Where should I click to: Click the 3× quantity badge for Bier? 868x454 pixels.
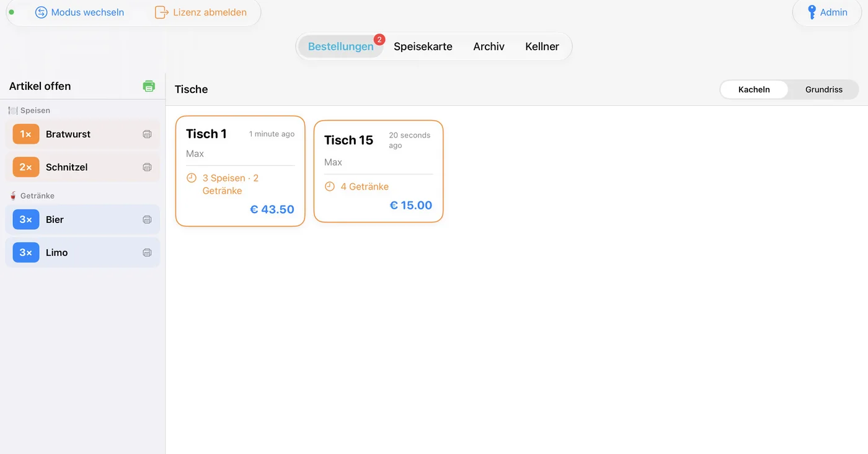coord(26,220)
